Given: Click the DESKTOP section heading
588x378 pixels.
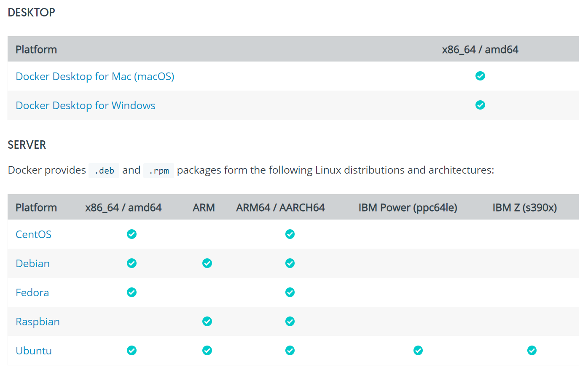Looking at the screenshot, I should pos(32,13).
